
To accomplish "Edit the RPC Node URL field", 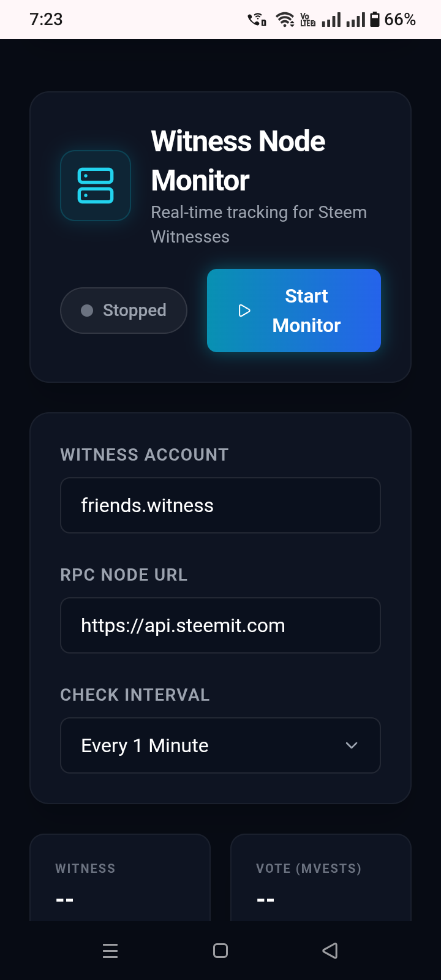I will coord(221,625).
